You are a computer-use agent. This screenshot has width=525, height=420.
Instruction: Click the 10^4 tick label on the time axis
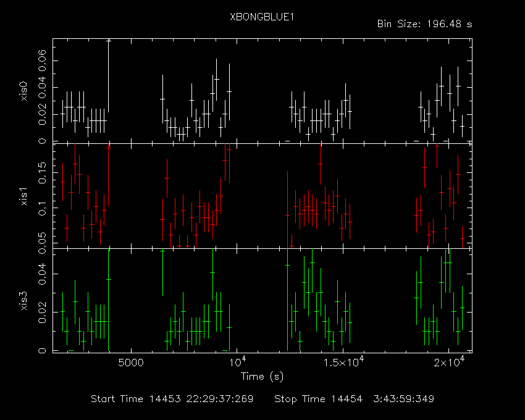tap(237, 362)
